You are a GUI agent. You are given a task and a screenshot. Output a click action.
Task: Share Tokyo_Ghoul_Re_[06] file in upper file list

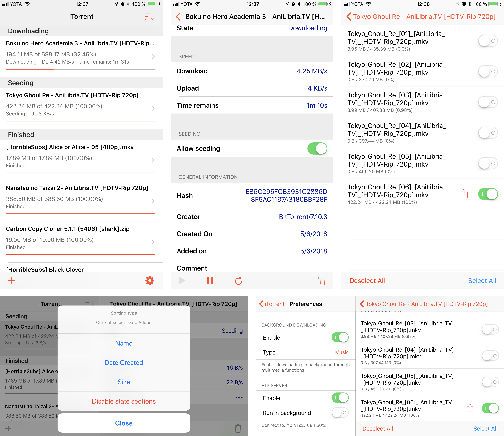pyautogui.click(x=464, y=194)
